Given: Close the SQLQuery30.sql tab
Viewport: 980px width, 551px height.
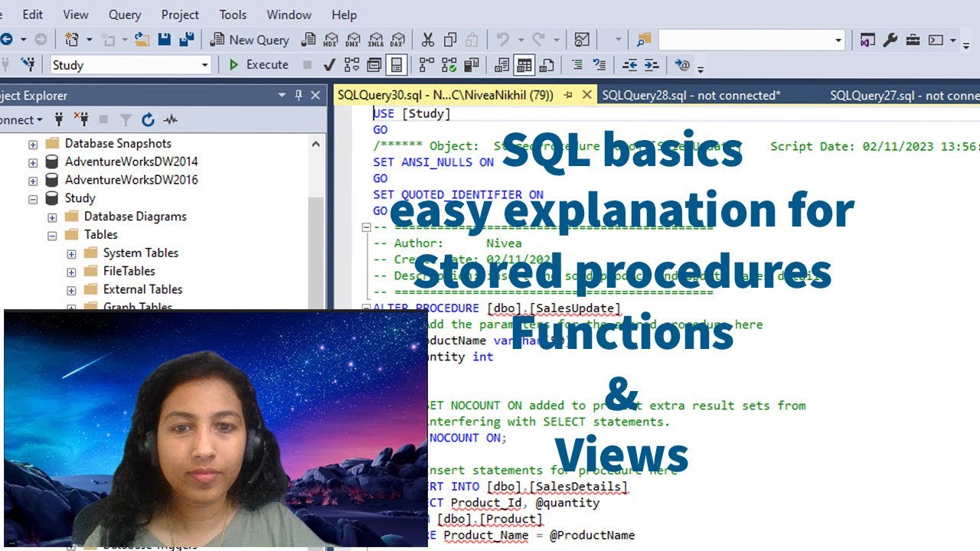Looking at the screenshot, I should tap(587, 95).
